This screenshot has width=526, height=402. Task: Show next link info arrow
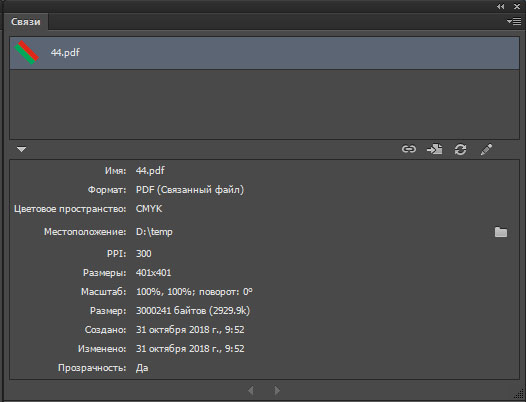point(277,390)
